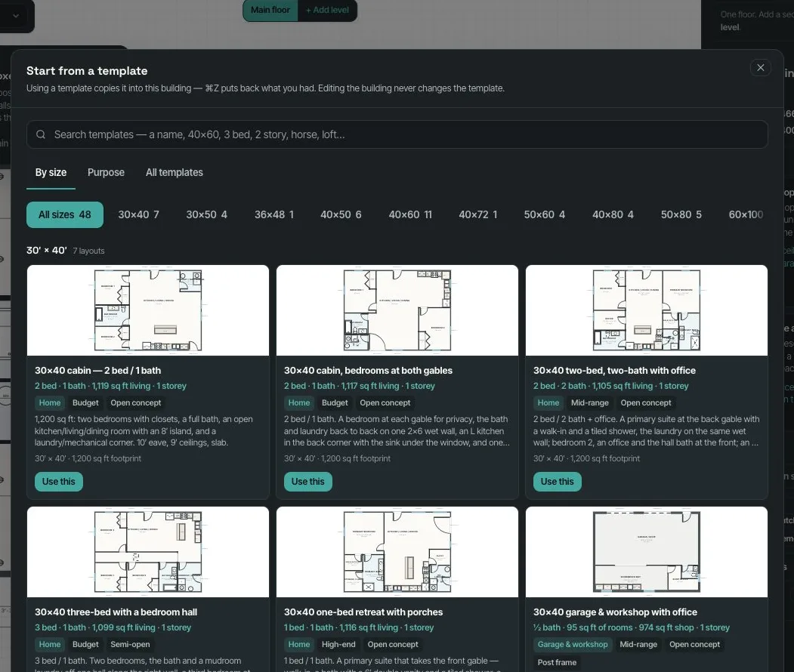This screenshot has height=672, width=794.
Task: Filter by the 40×50 size chip
Action: (x=341, y=214)
